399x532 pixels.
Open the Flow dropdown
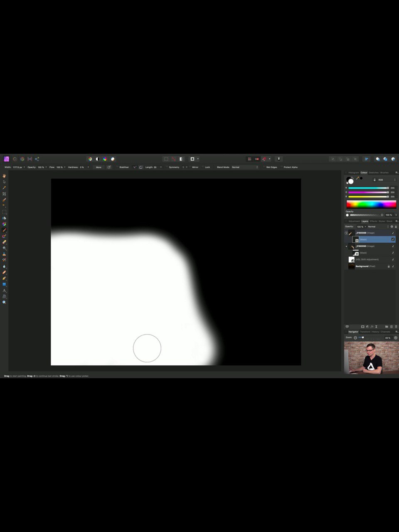coord(65,167)
